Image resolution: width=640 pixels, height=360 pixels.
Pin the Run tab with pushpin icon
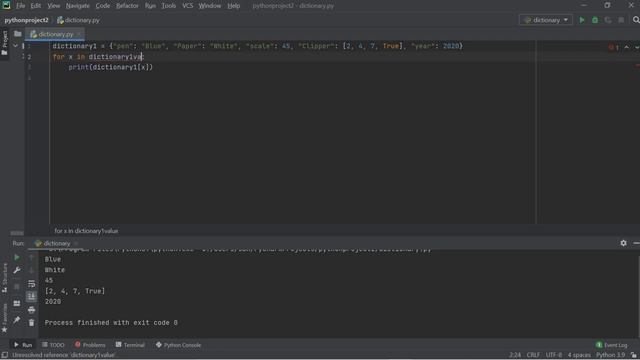coord(17,320)
